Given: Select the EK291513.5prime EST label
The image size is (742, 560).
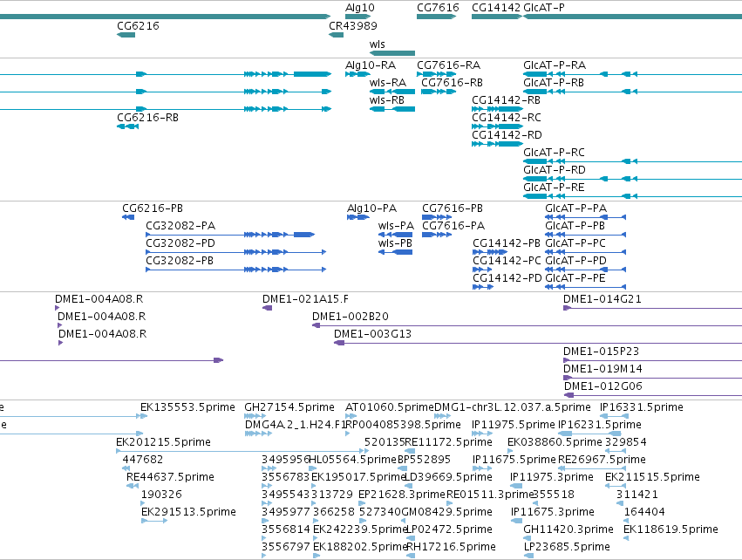Looking at the screenshot, I should 189,512.
